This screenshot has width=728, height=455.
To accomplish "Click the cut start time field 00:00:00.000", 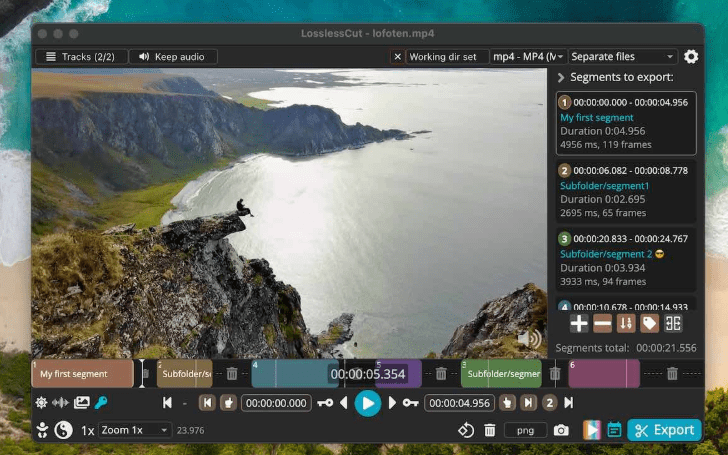I will tap(276, 403).
